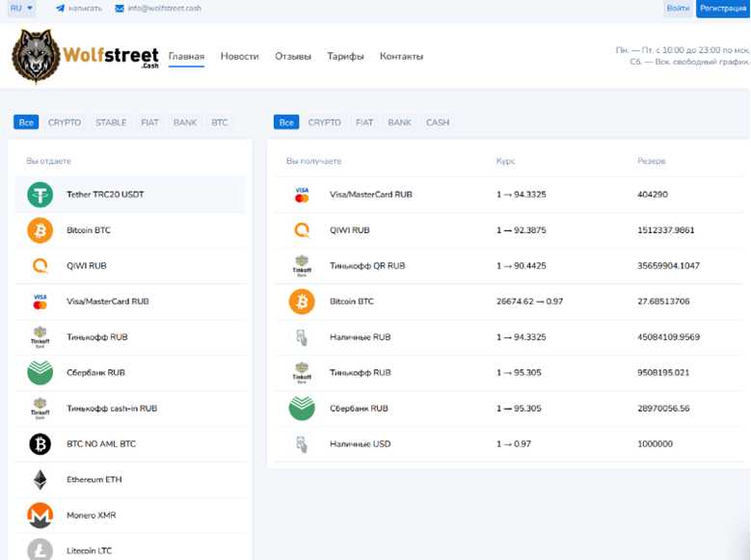Click the Наличные USD cash icon
Image resolution: width=751 pixels, height=560 pixels.
302,444
